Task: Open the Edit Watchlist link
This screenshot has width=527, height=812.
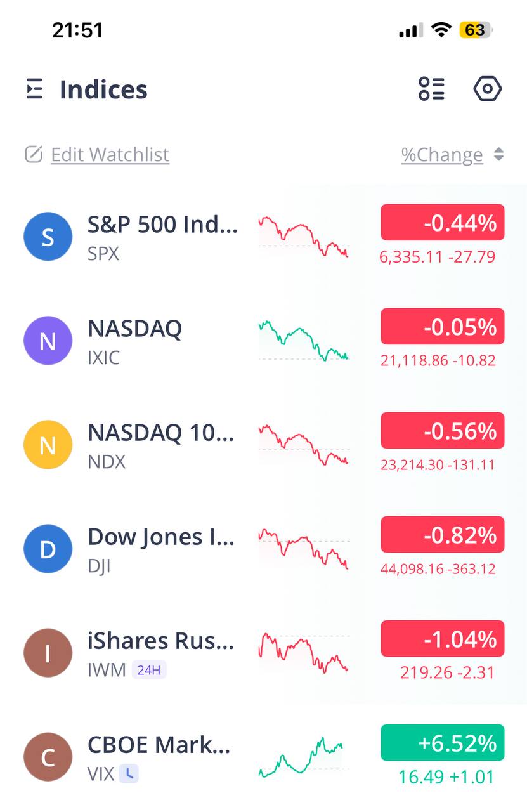Action: tap(110, 154)
